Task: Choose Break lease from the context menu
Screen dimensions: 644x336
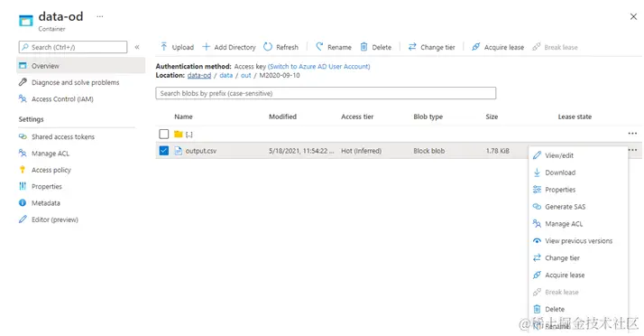Action: coord(578,292)
